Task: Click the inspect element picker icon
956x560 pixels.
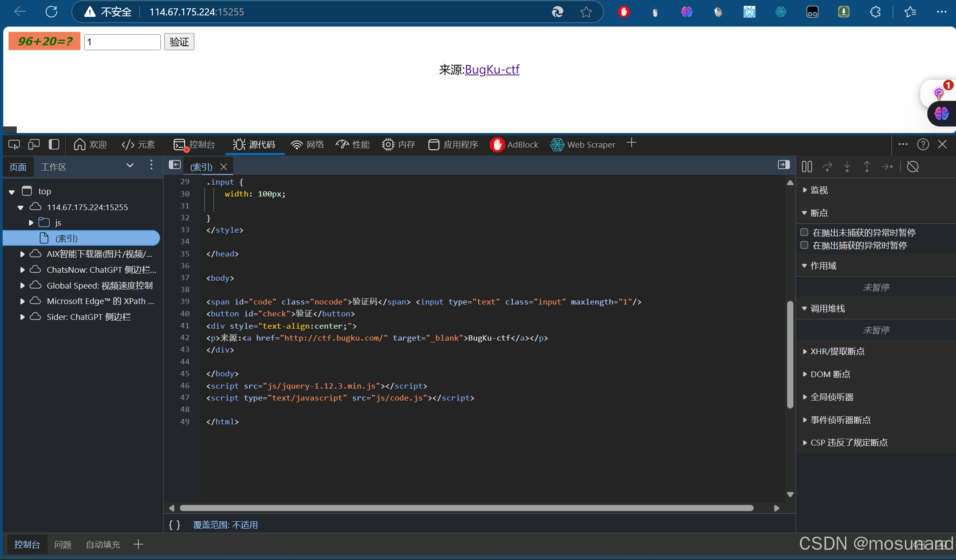Action: (14, 145)
